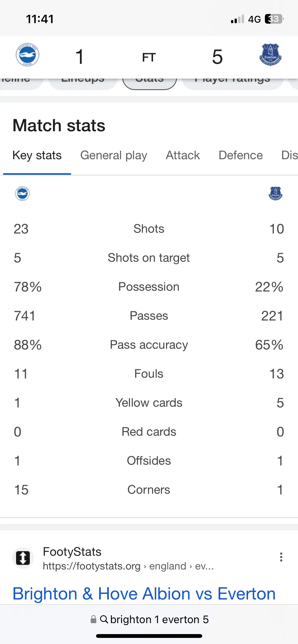Image resolution: width=298 pixels, height=644 pixels.
Task: Tap the padlock icon in address bar
Action: [x=93, y=619]
